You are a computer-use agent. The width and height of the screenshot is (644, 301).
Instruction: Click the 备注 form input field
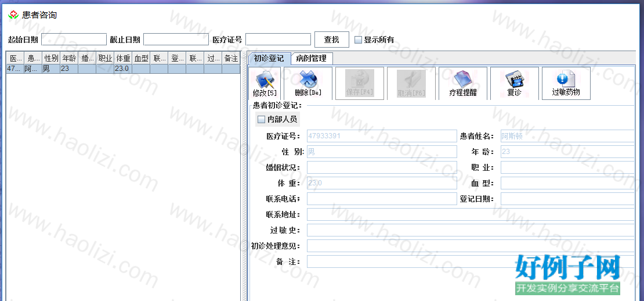pyautogui.click(x=471, y=261)
